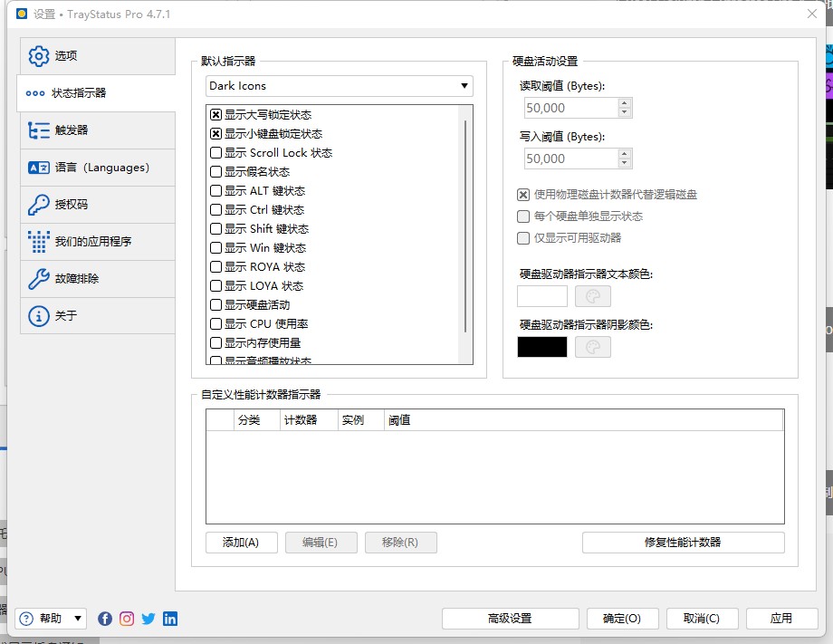The image size is (833, 644).
Task: Enable 显示 CPU 使用率
Action: (215, 324)
